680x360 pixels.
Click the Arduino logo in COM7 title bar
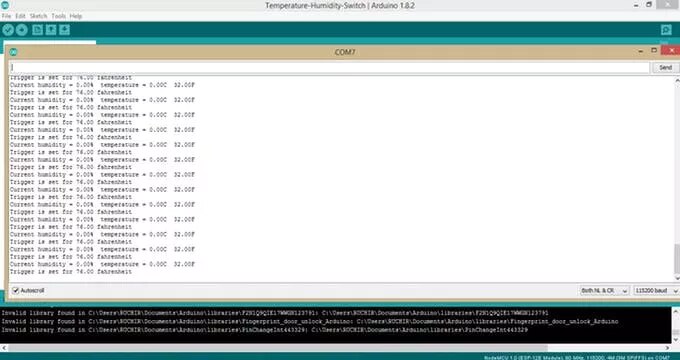tap(13, 52)
